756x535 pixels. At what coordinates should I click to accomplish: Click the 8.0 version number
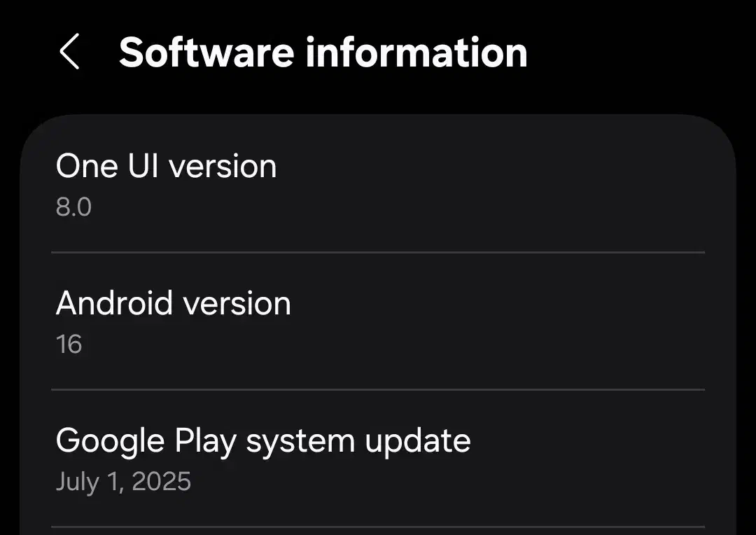coord(73,207)
